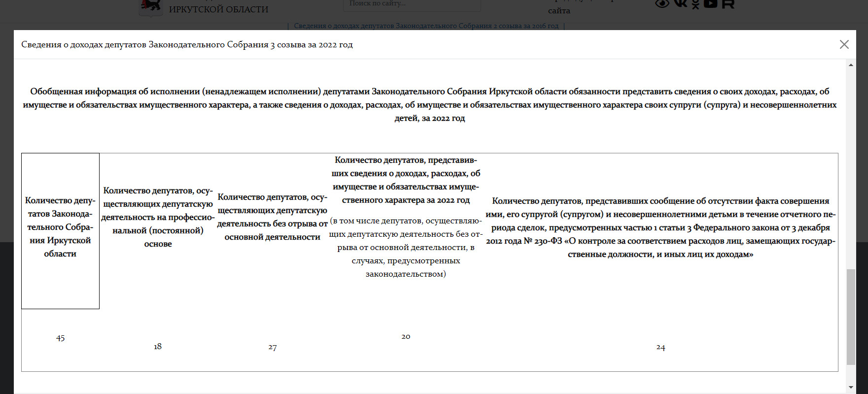Image resolution: width=868 pixels, height=394 pixels.
Task: Open the VK social network icon
Action: coord(680,4)
